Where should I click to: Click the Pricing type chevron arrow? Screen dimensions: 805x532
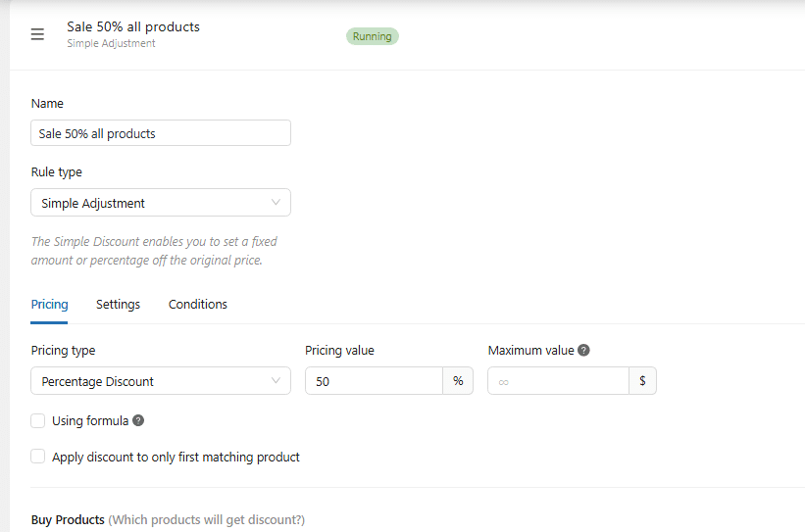[276, 381]
